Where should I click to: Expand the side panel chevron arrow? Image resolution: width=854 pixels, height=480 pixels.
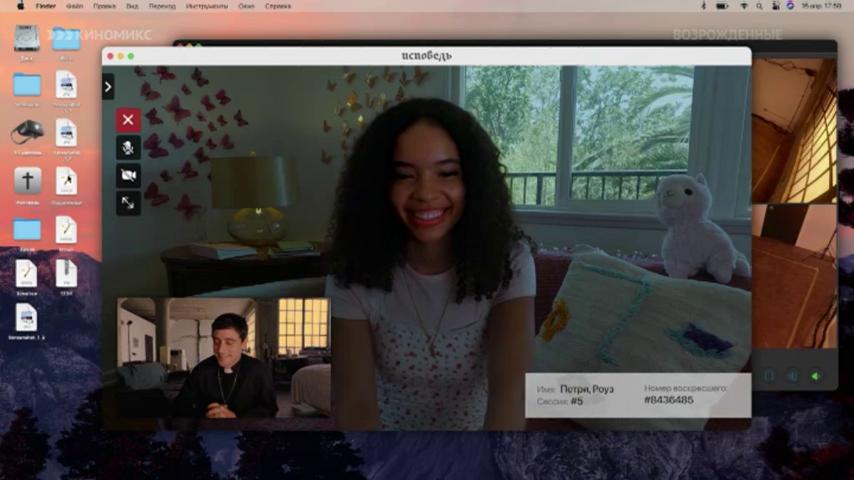pyautogui.click(x=108, y=87)
